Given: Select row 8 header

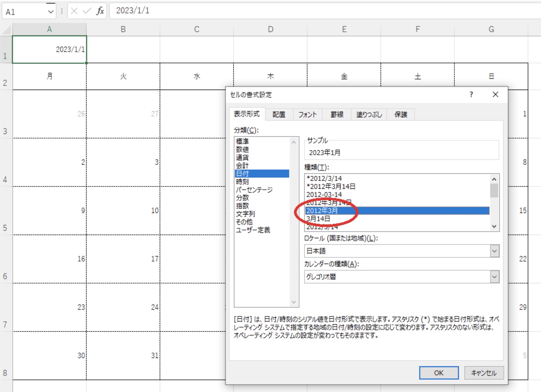Looking at the screenshot, I should (6, 356).
